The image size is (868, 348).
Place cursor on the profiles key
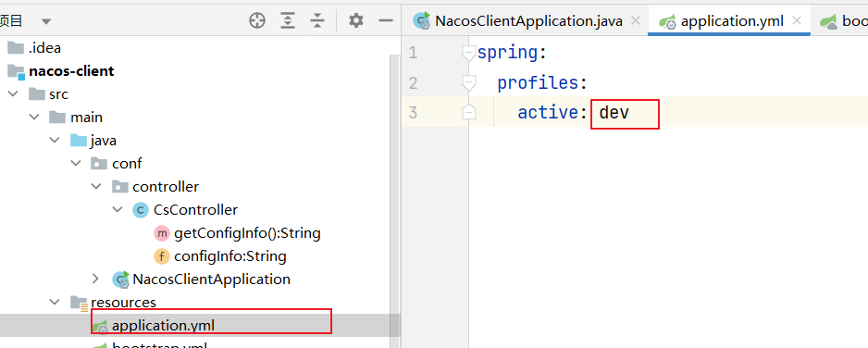(538, 83)
